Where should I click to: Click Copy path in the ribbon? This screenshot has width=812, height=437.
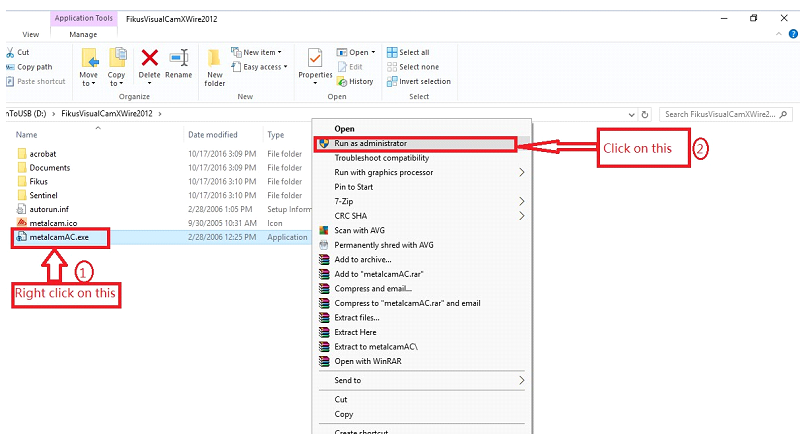30,67
